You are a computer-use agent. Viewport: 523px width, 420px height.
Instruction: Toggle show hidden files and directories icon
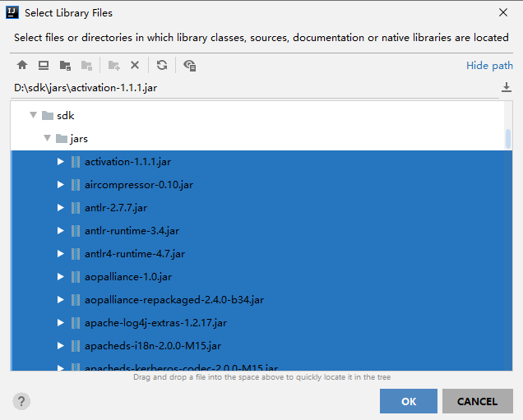[x=190, y=65]
